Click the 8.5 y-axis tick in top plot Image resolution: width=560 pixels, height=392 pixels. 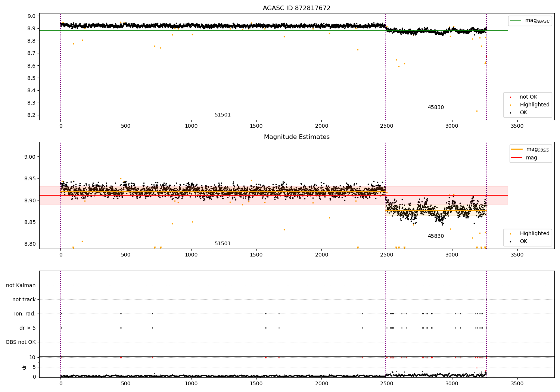tap(32, 78)
